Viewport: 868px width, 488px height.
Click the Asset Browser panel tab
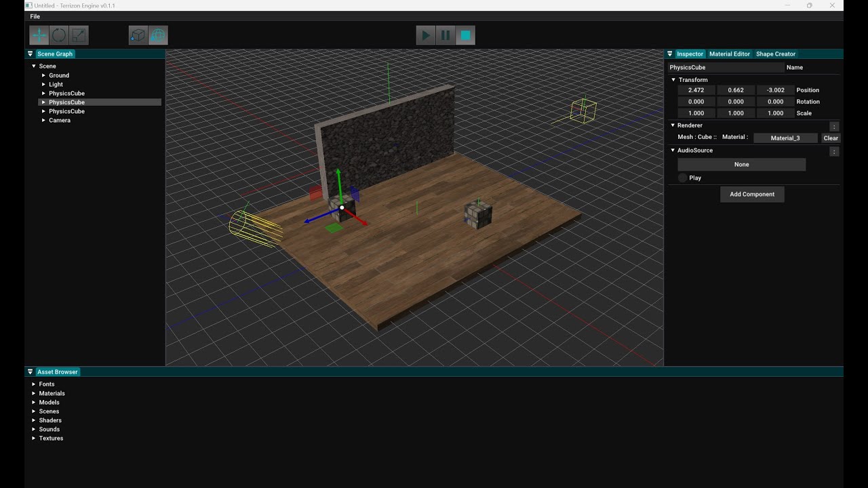tap(57, 372)
